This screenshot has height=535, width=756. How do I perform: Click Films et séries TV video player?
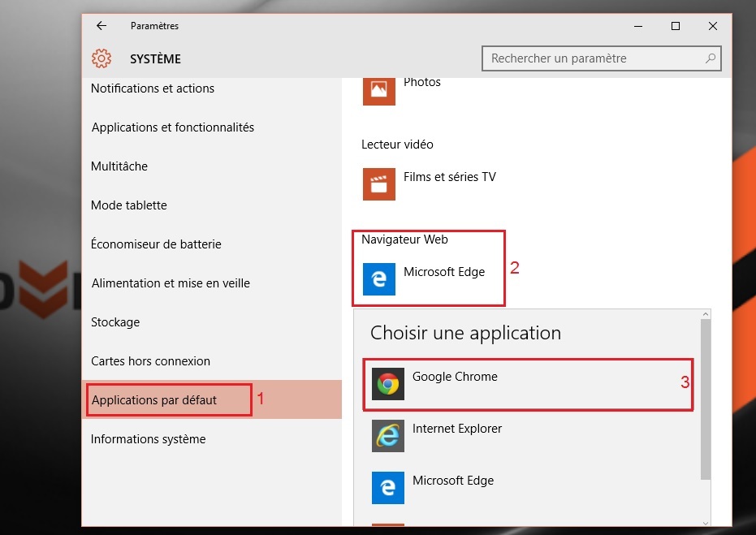pos(429,184)
